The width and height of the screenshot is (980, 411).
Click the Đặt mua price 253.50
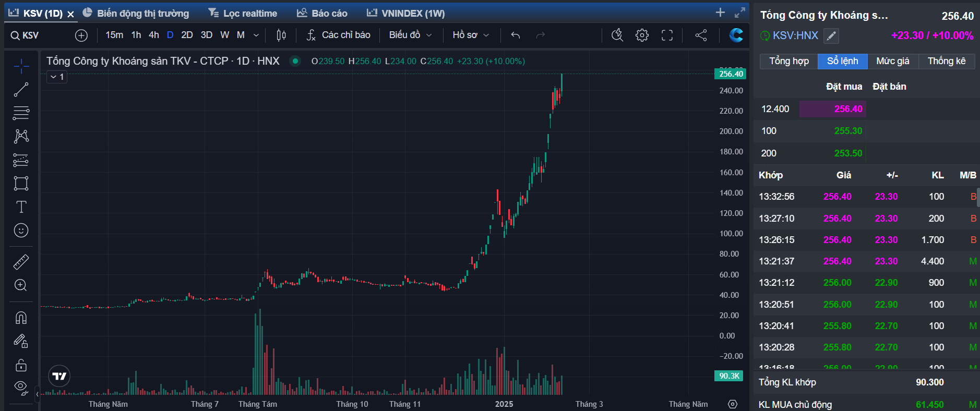tap(848, 153)
